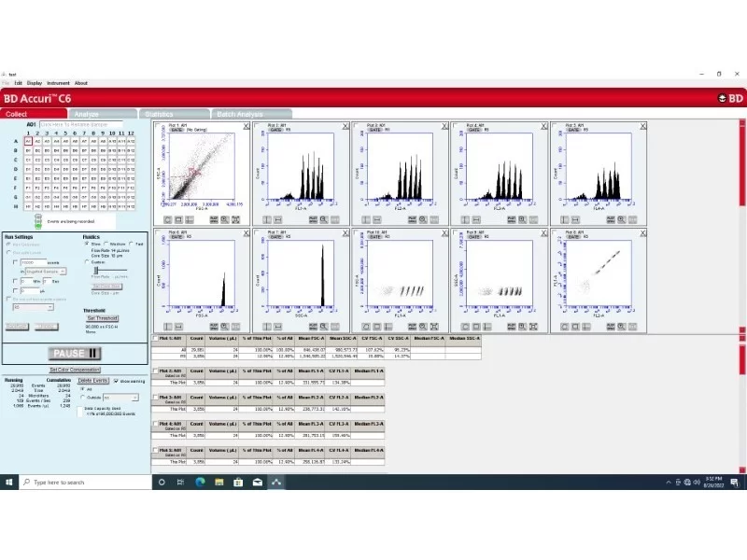Viewport: 747px width, 560px height.
Task: Activate zoom tool on Plot 9
Action: (x=522, y=327)
